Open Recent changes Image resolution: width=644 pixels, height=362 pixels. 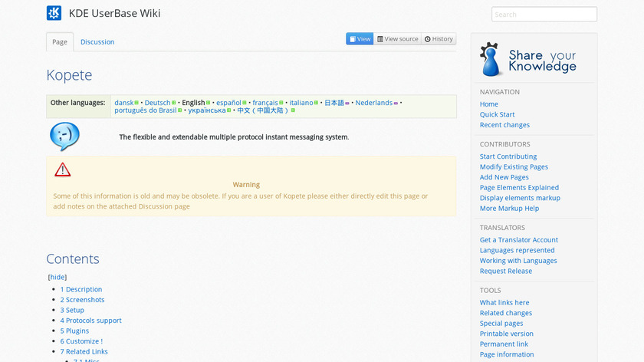(504, 124)
